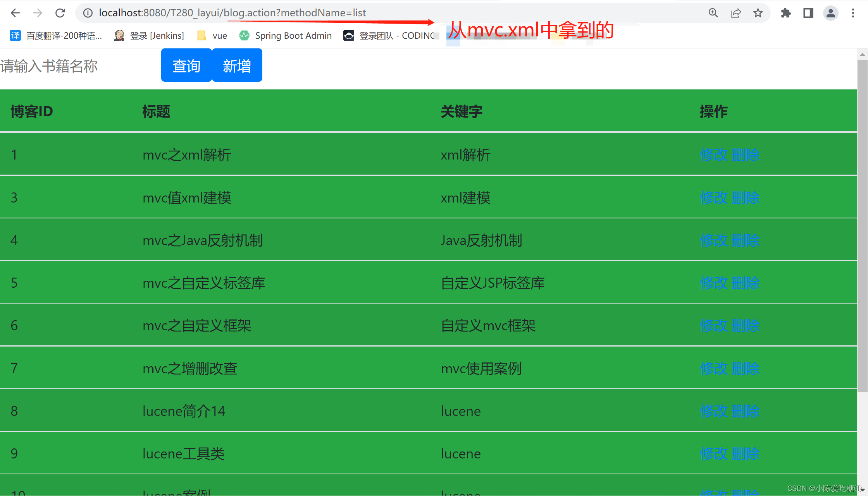Viewport: 868px width, 496px height.
Task: Click scrollbar up arrow at top right
Action: click(x=862, y=55)
